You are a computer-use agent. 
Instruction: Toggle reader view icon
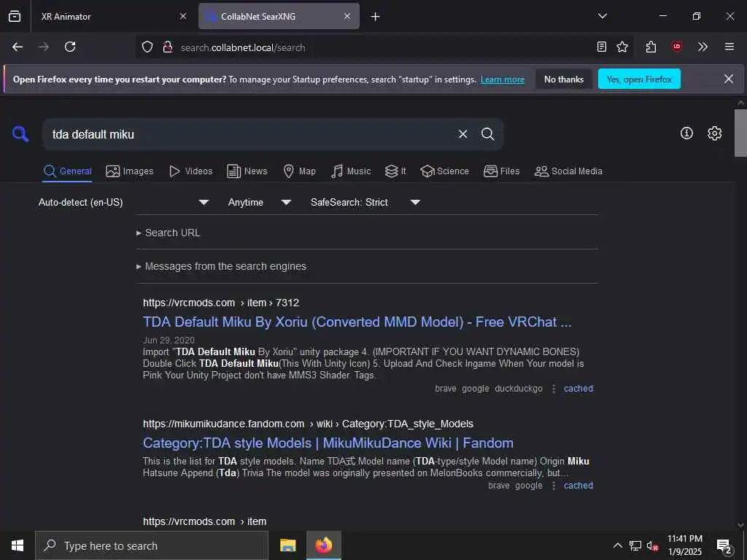(x=602, y=47)
